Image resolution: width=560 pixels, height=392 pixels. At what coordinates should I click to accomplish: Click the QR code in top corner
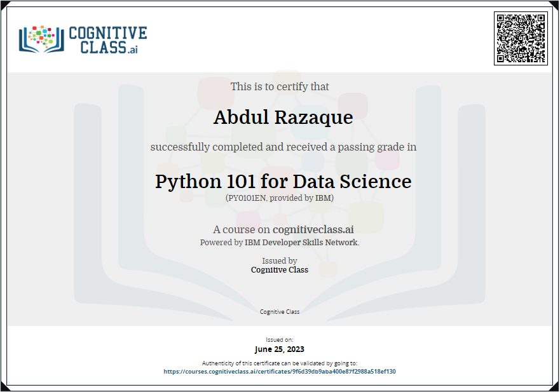click(x=521, y=39)
